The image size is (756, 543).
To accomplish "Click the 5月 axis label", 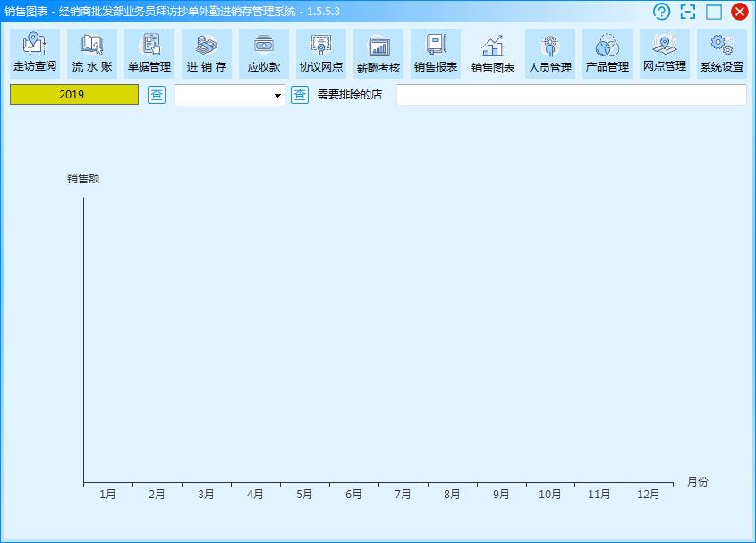I will click(x=304, y=495).
